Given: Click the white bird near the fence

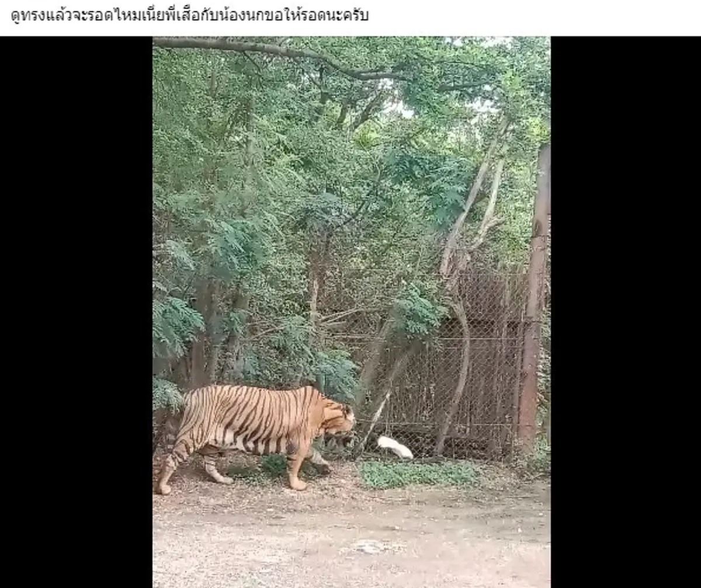Looking at the screenshot, I should (x=395, y=447).
